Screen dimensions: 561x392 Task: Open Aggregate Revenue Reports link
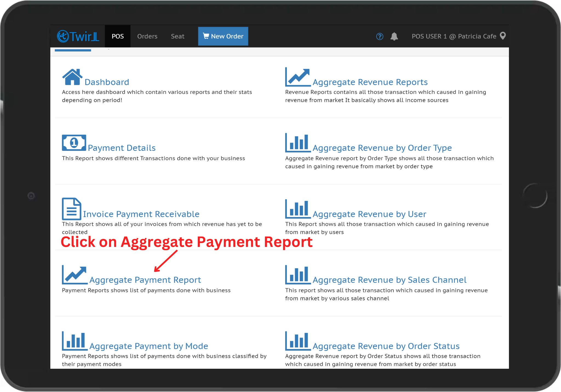[370, 82]
